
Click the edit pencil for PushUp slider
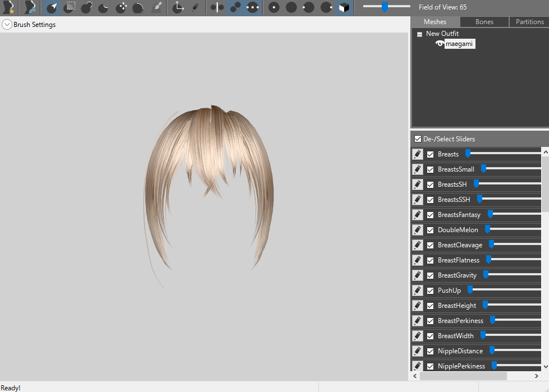pyautogui.click(x=418, y=290)
